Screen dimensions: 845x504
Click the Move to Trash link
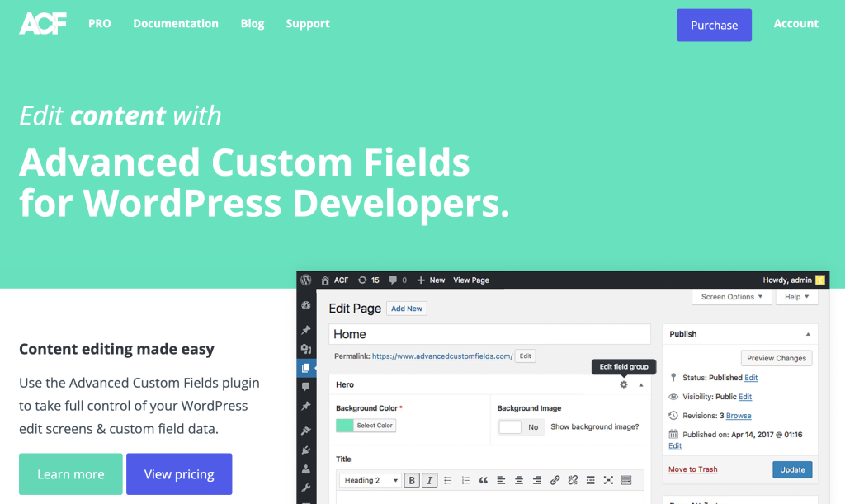click(692, 469)
